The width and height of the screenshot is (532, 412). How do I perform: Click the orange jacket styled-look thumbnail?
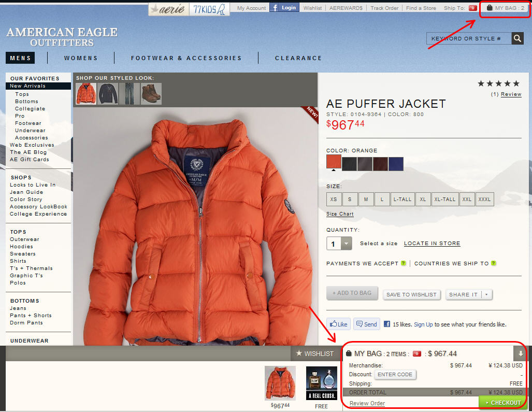(x=86, y=93)
